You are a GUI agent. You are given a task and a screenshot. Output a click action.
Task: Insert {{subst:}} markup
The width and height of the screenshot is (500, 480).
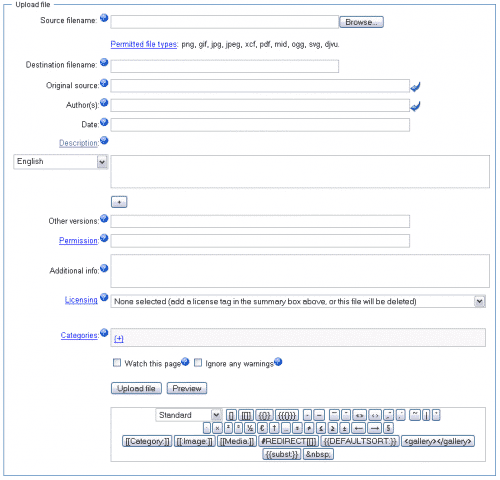click(282, 454)
